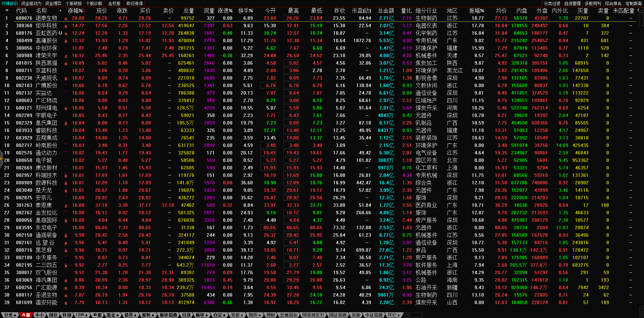This screenshot has width=644, height=318.
Task: Select the 陕西黑猫 stock row
Action: 46,63
